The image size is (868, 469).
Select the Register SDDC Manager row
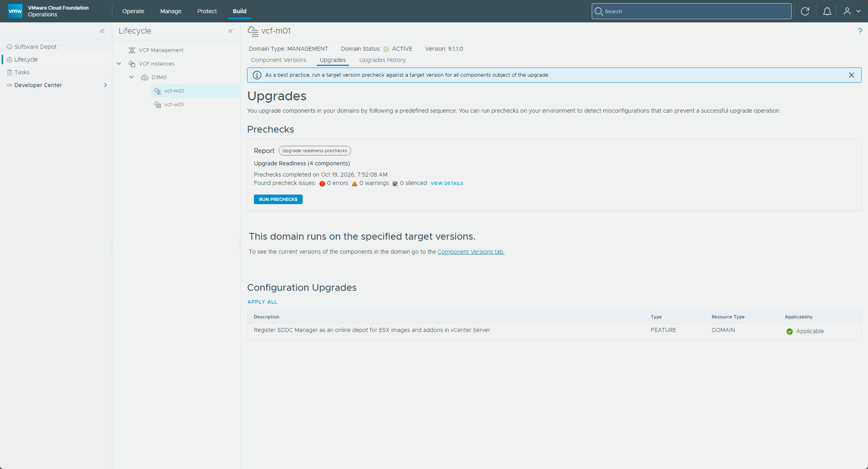[x=554, y=332]
